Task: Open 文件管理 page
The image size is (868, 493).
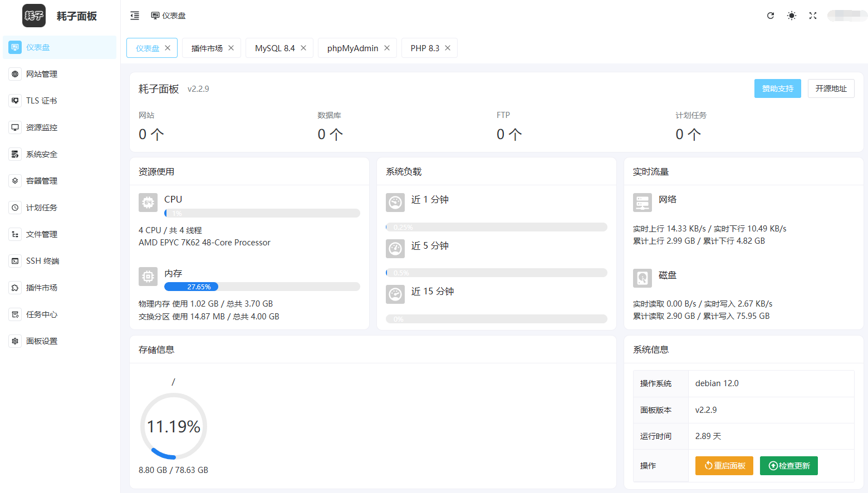Action: [42, 234]
